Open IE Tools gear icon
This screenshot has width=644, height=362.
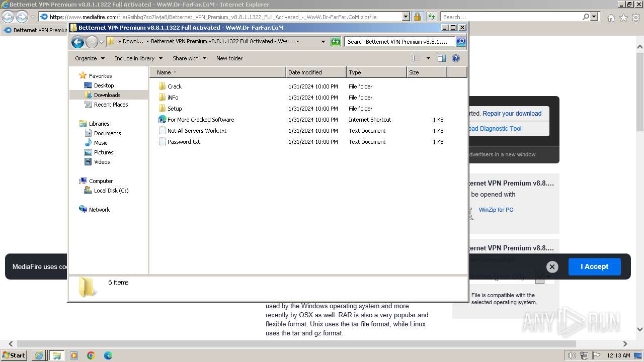pos(636,18)
